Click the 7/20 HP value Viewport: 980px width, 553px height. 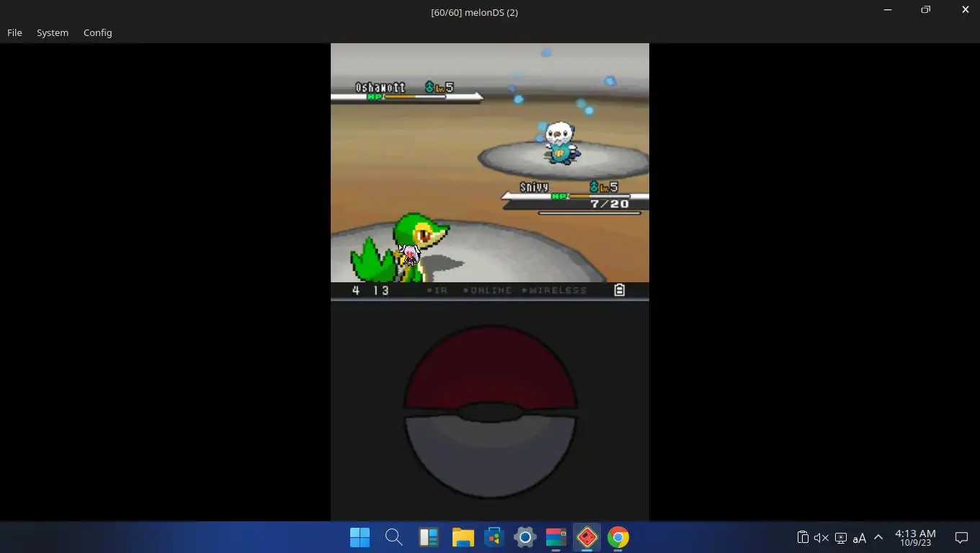[610, 204]
